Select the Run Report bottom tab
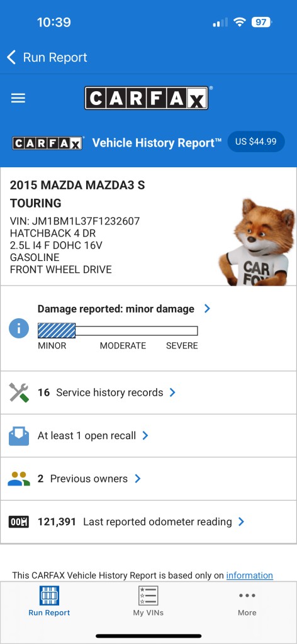Viewport: 297px width, 644px height. pos(49,601)
